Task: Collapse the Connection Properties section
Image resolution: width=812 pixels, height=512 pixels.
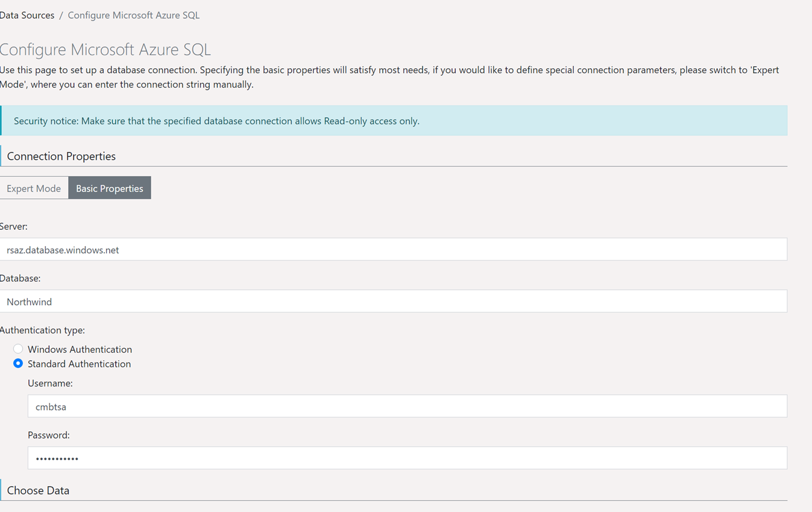Action: pos(60,156)
